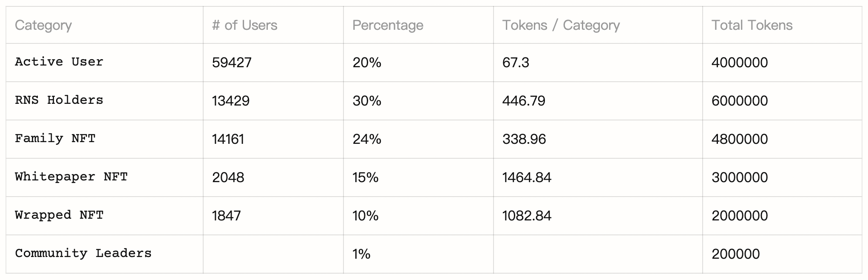Select the 6000000 total tokens cell

point(739,101)
